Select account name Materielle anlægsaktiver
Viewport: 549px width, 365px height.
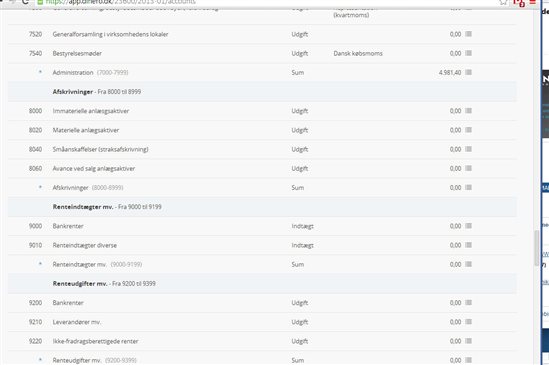pos(86,130)
